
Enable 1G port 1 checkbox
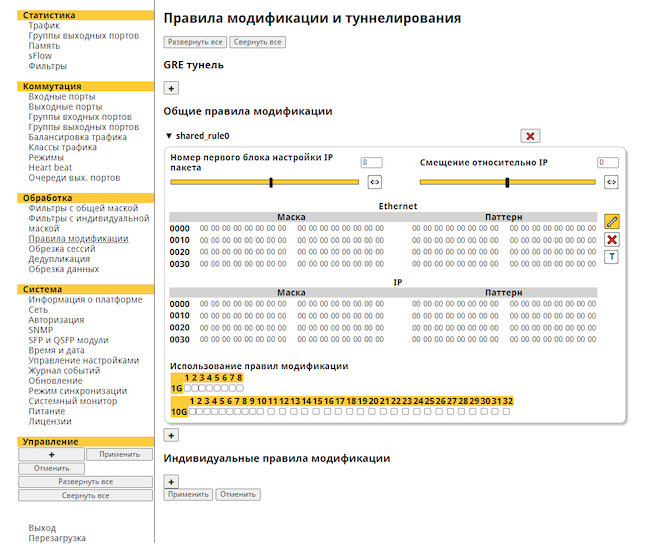point(187,388)
